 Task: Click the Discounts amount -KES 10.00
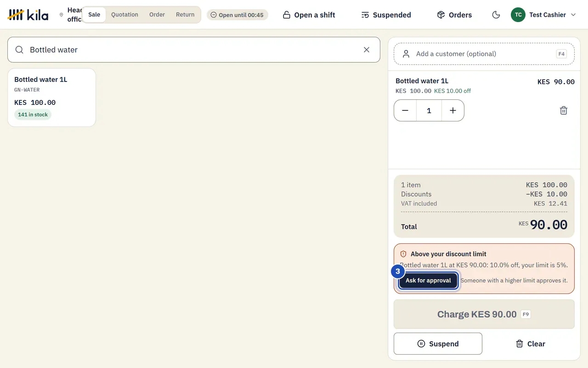point(547,194)
